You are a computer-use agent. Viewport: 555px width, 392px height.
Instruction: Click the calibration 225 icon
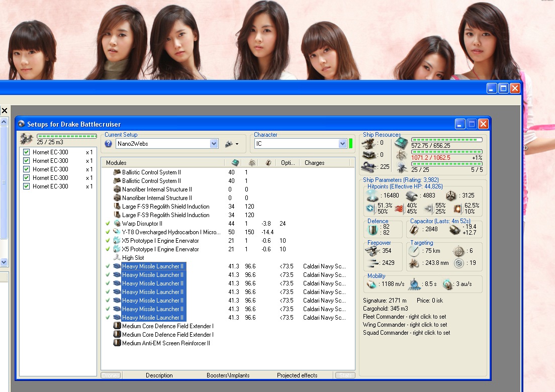pyautogui.click(x=369, y=167)
